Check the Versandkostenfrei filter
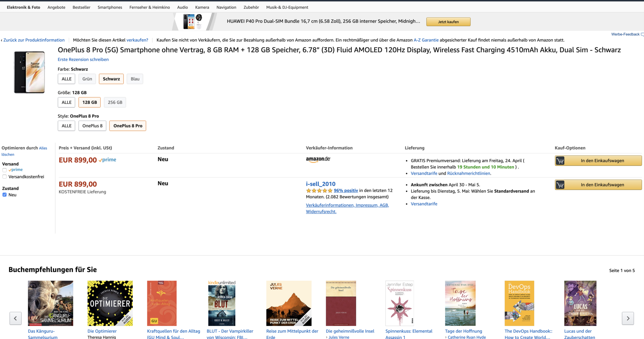Image resolution: width=644 pixels, height=339 pixels. click(x=4, y=177)
